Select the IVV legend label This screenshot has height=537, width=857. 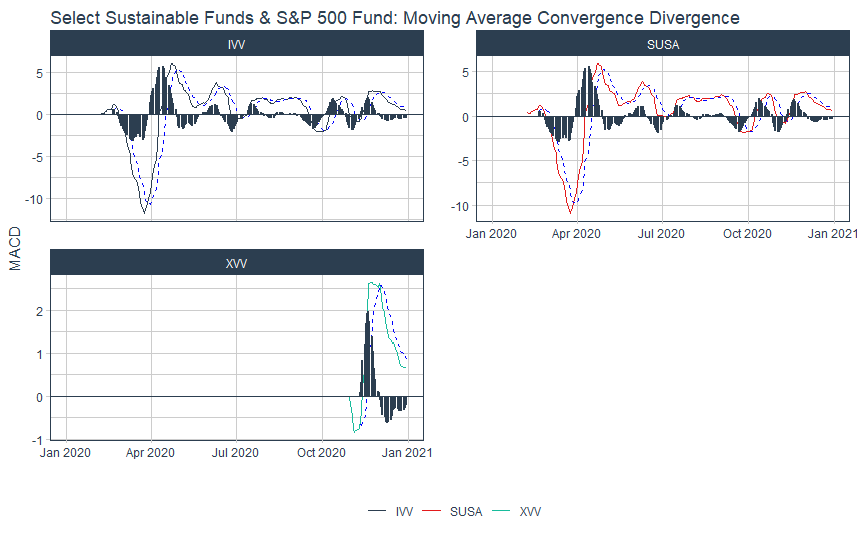coord(404,512)
